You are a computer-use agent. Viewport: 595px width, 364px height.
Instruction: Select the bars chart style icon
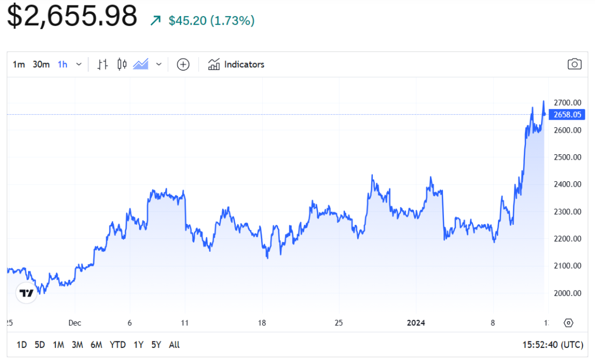click(x=102, y=65)
